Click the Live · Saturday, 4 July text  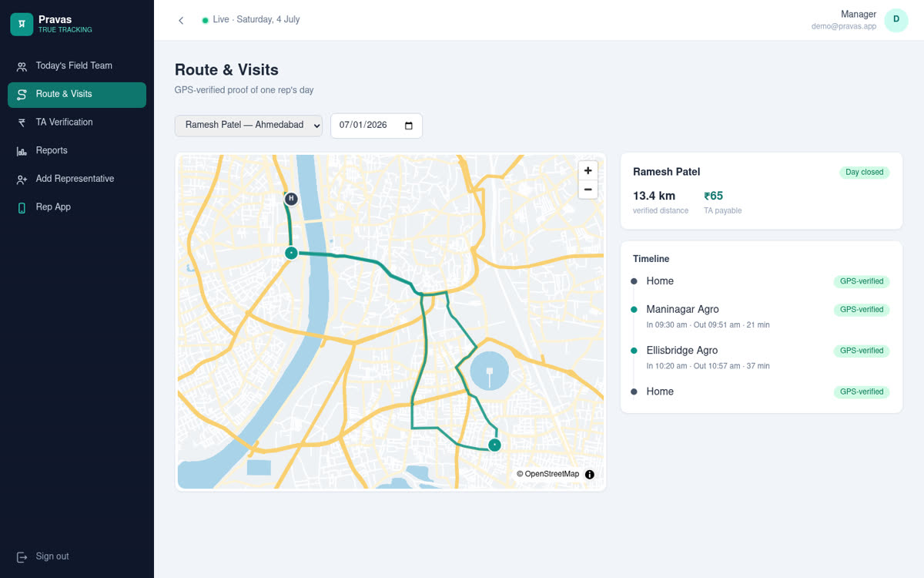point(256,20)
